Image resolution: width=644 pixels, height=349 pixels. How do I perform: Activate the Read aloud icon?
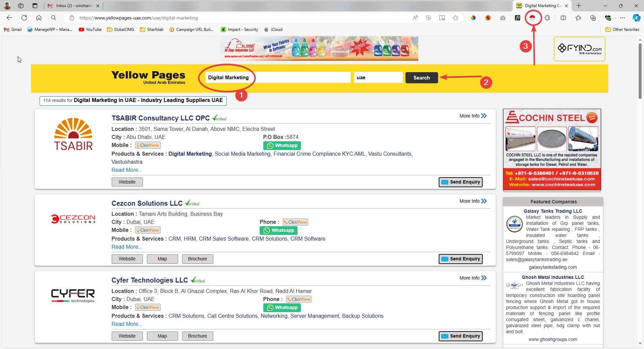[415, 18]
